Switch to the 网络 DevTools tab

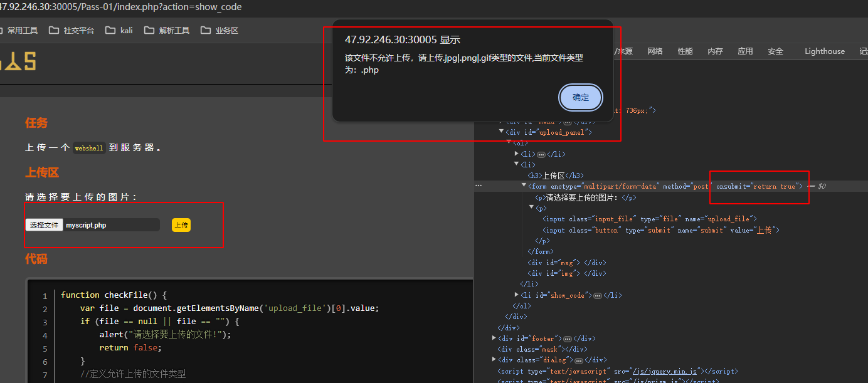[655, 51]
